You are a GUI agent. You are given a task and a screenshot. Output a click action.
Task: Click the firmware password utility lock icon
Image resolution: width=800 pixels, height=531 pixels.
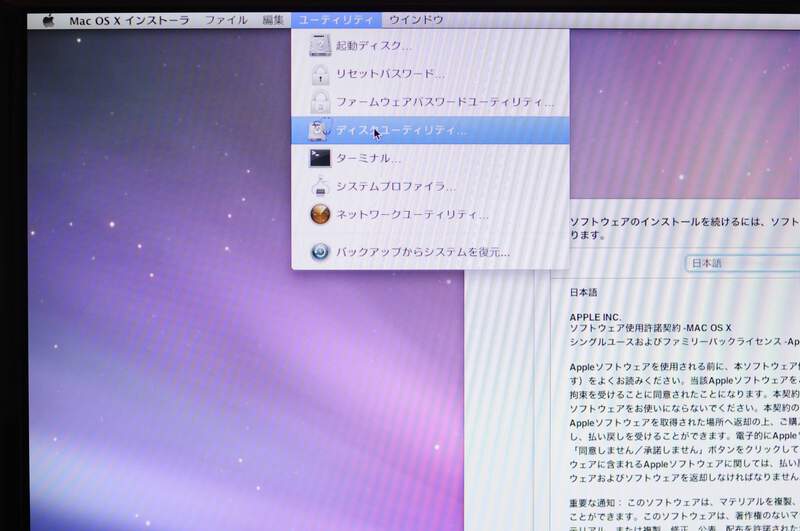319,102
